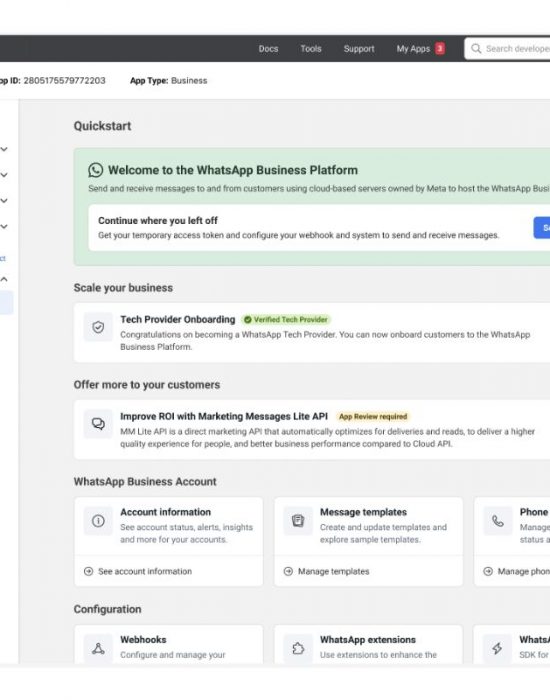
Task: Click the Tech Provider Onboarding shield icon
Action: [x=98, y=327]
